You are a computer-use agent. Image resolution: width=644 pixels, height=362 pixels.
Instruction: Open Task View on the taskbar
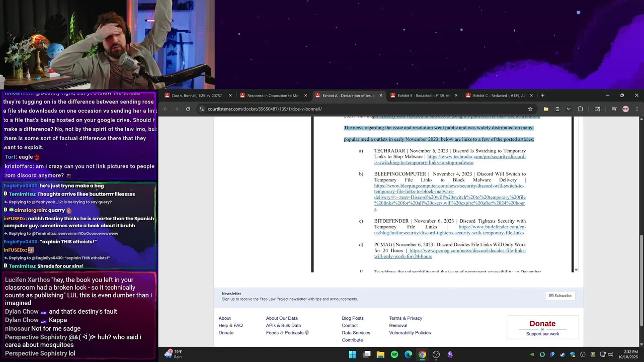point(367,354)
